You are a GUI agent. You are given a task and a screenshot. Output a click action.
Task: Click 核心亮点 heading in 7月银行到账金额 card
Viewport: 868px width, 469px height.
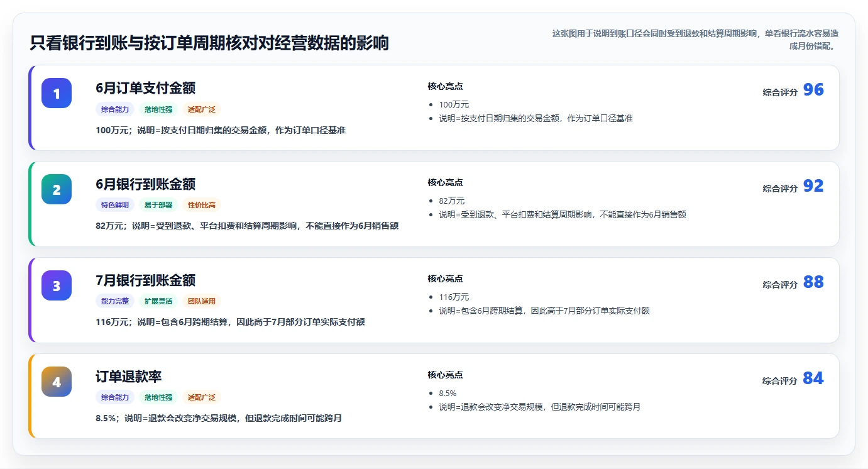(445, 279)
